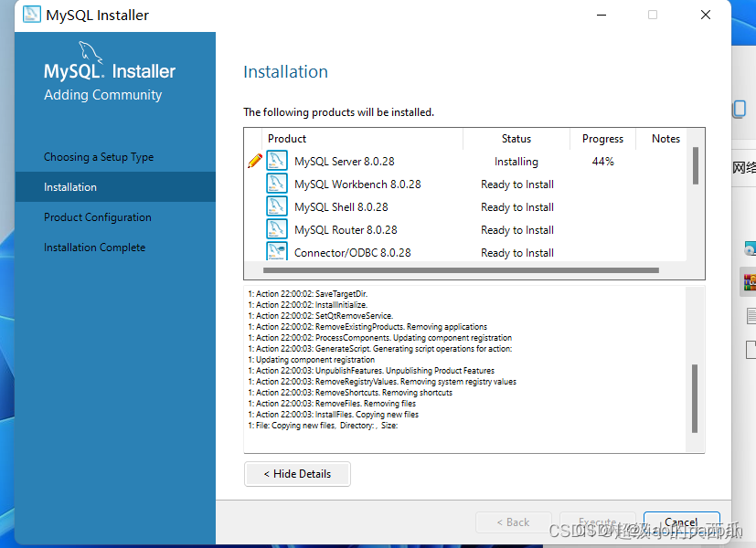
Task: Click the GenerateScript log line
Action: click(380, 349)
